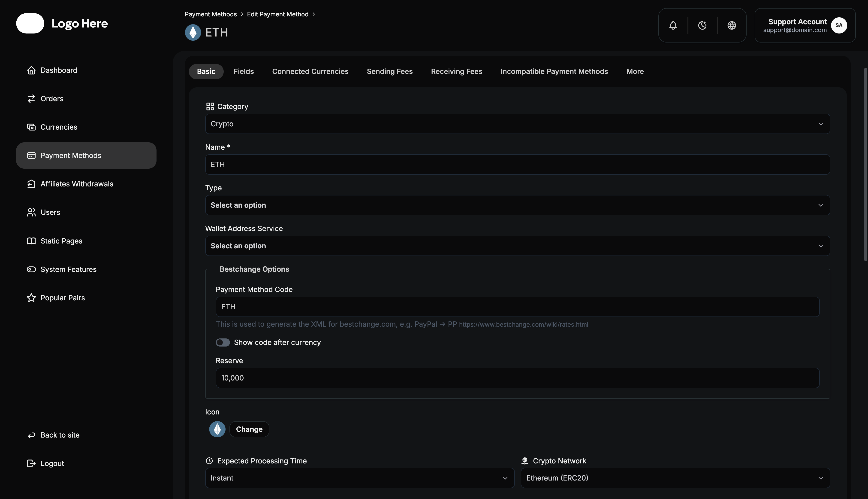Click the Change icon button

coord(249,429)
